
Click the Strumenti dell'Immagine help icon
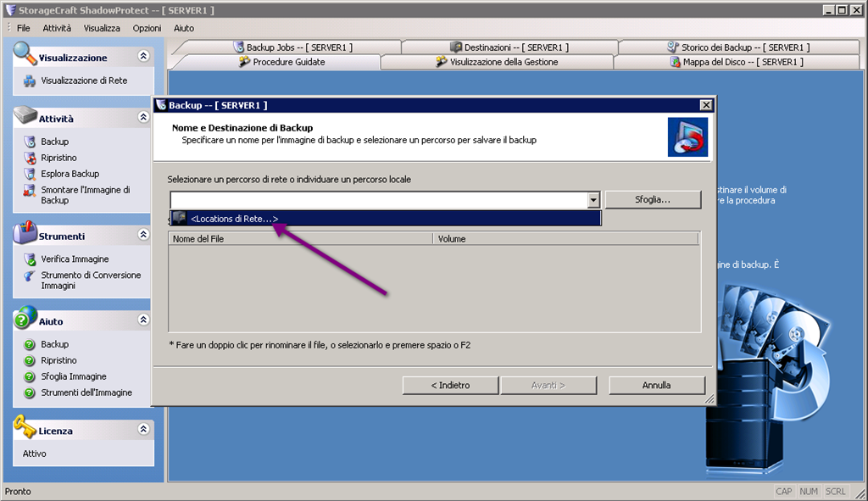tap(30, 392)
